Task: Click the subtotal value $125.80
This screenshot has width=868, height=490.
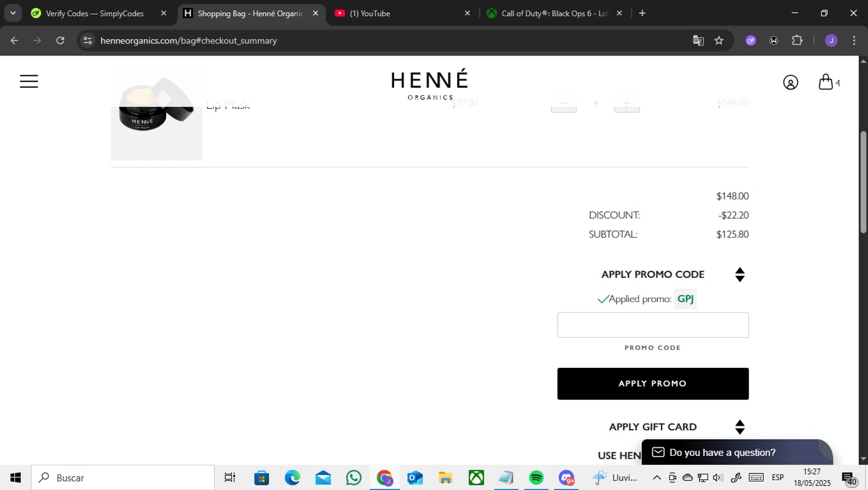Action: click(x=733, y=234)
